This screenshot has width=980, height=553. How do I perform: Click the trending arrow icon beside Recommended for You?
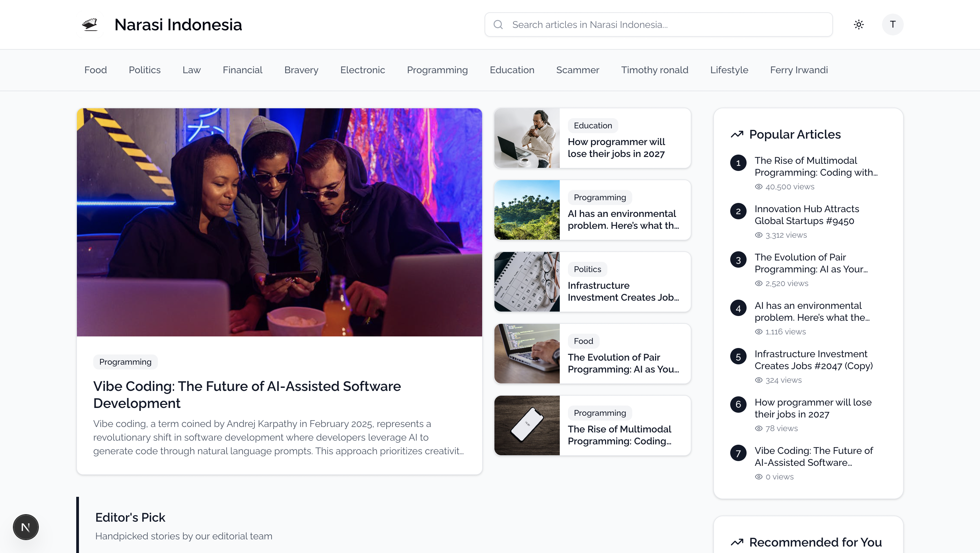point(737,542)
